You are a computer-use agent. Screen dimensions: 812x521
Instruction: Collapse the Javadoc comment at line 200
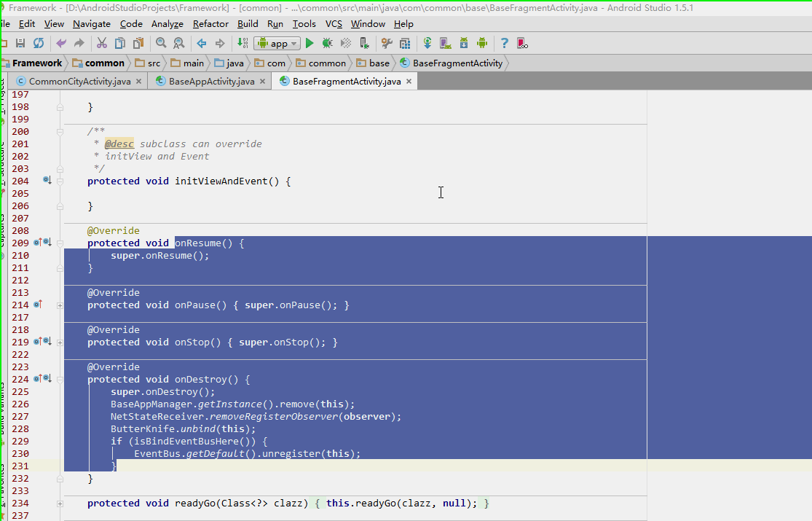coord(60,132)
